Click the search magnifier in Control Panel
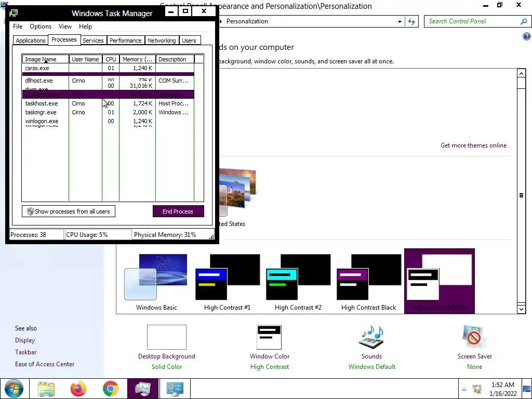The height and width of the screenshot is (399, 532). coord(524,21)
